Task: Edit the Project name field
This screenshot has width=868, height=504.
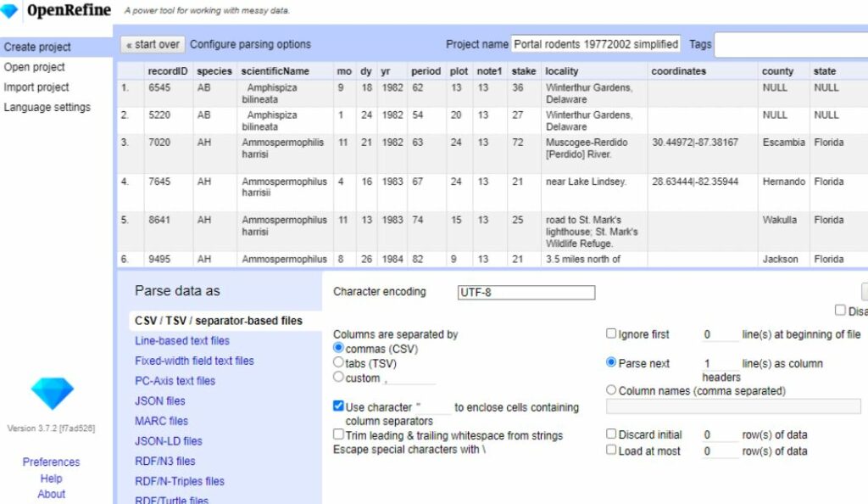Action: [596, 44]
